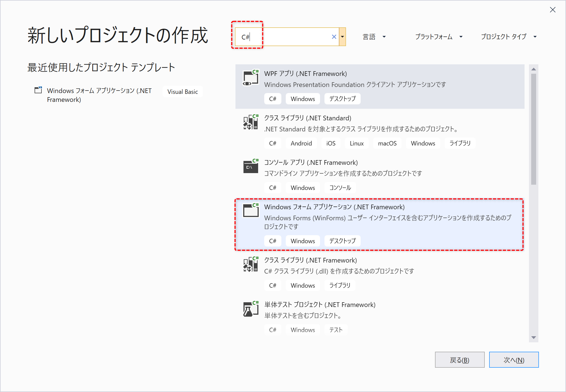Click the 次へ(N) button
Image resolution: width=566 pixels, height=392 pixels.
tap(514, 360)
